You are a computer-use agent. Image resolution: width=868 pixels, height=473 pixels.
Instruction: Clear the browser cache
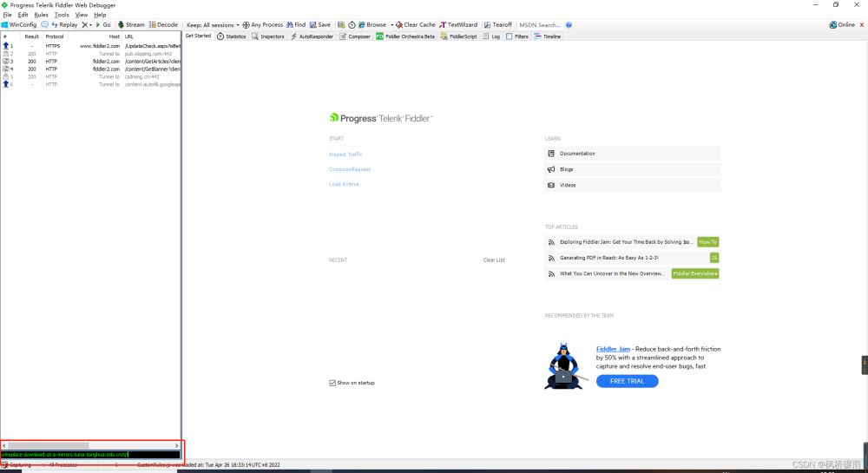[x=416, y=25]
